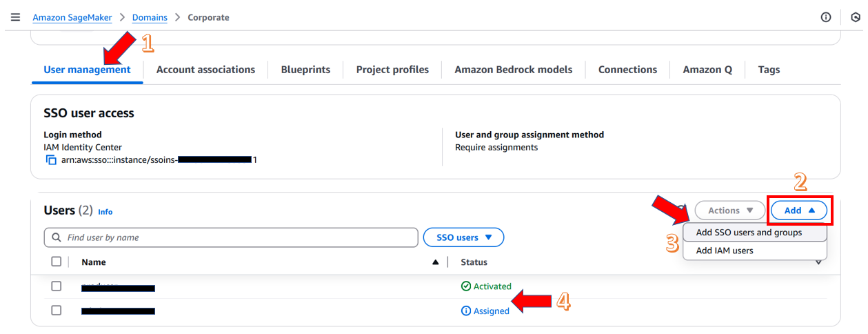
Task: Tick the select-all users checkbox
Action: click(x=57, y=262)
